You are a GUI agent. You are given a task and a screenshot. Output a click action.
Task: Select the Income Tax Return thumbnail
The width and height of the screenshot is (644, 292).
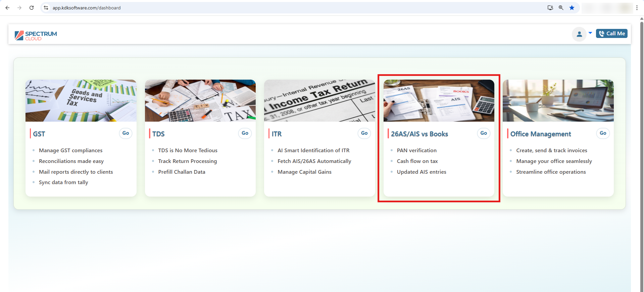(319, 100)
